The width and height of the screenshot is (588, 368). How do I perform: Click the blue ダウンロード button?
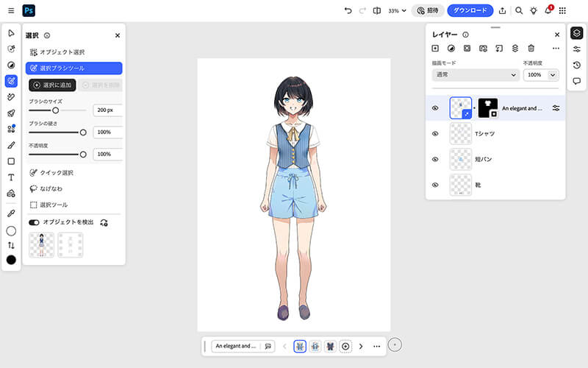pos(470,11)
